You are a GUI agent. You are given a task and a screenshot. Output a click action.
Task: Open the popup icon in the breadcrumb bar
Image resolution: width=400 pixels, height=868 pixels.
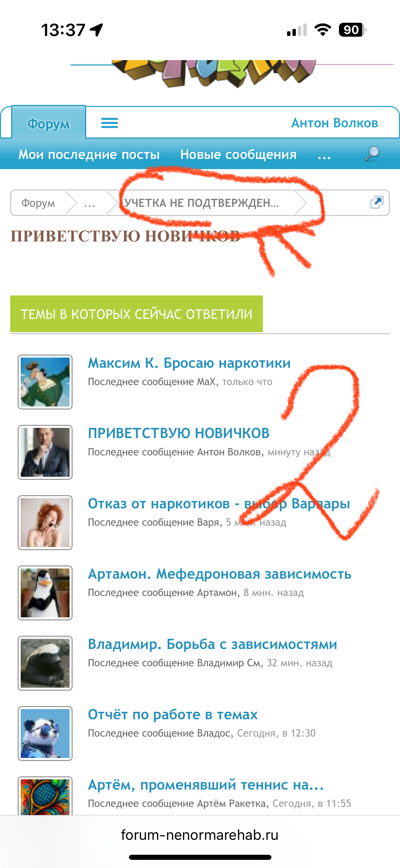point(377,202)
